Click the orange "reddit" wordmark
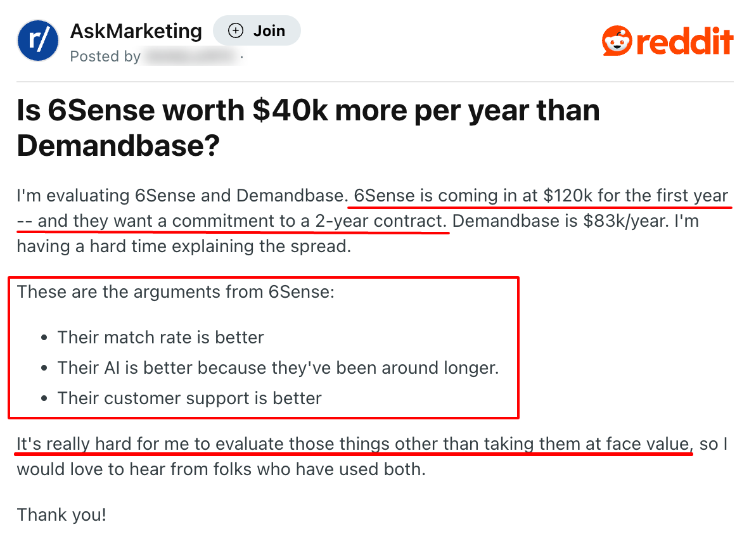749x560 pixels. pyautogui.click(x=685, y=42)
